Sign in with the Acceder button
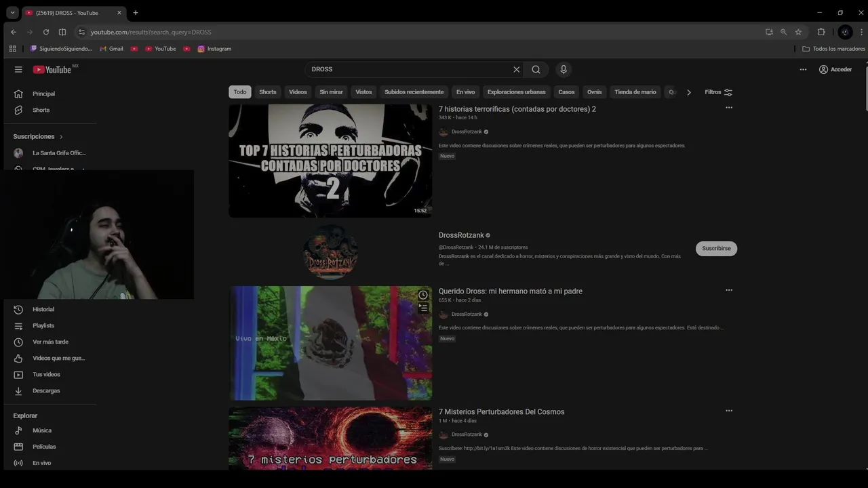 coord(835,69)
